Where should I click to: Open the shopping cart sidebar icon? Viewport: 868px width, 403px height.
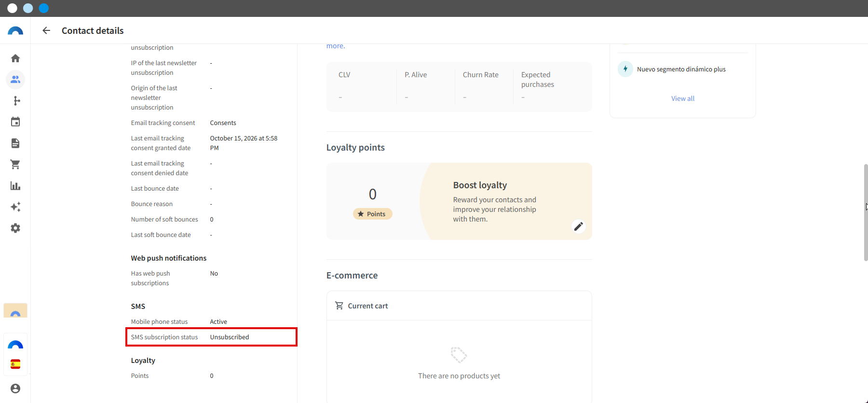pyautogui.click(x=15, y=165)
